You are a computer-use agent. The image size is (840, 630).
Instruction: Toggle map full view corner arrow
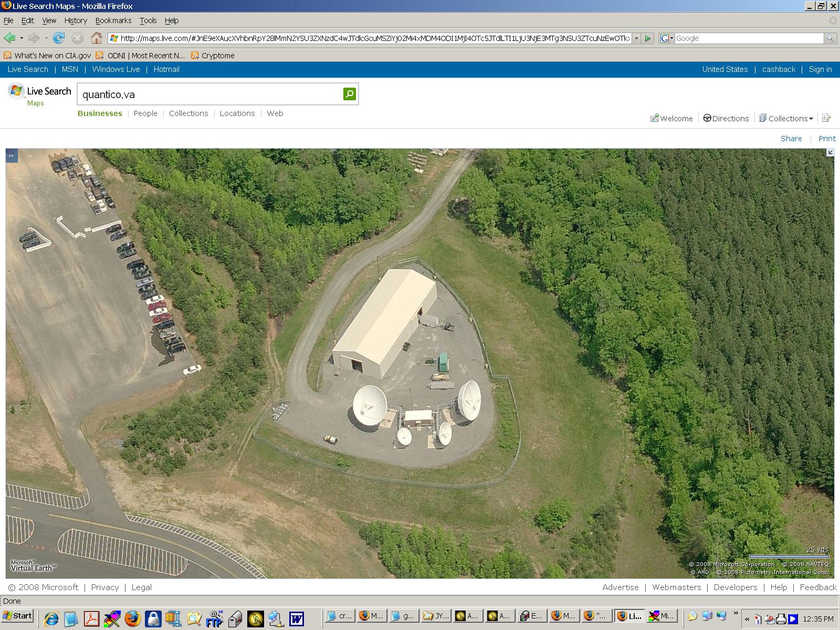pos(830,152)
